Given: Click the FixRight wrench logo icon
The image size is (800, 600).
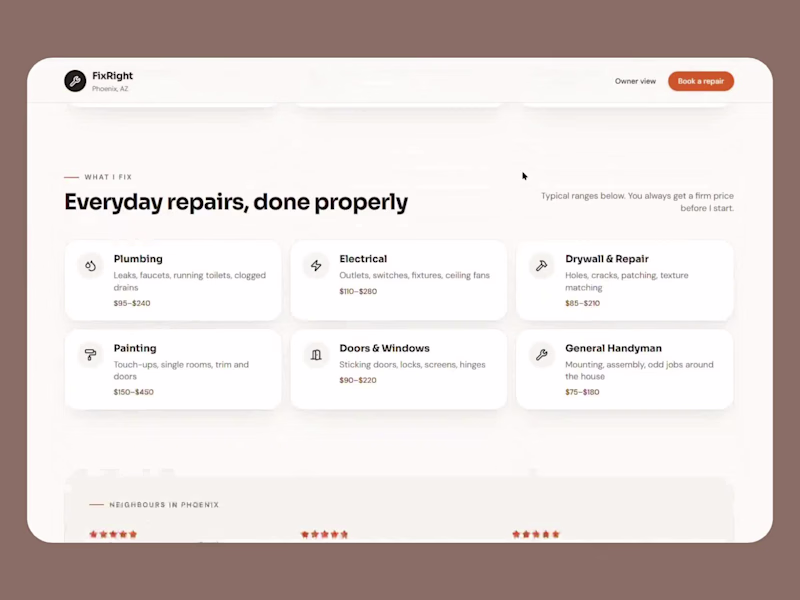Looking at the screenshot, I should [x=75, y=81].
